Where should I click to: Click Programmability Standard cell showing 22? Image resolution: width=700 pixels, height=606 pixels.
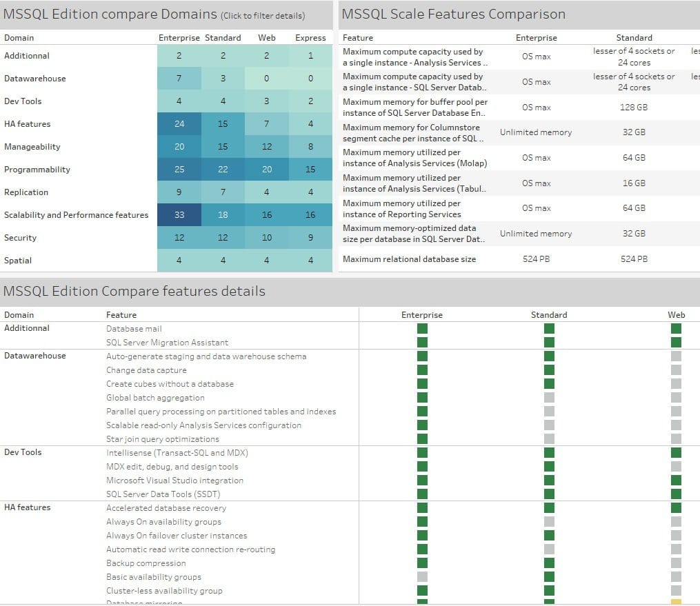coord(223,169)
